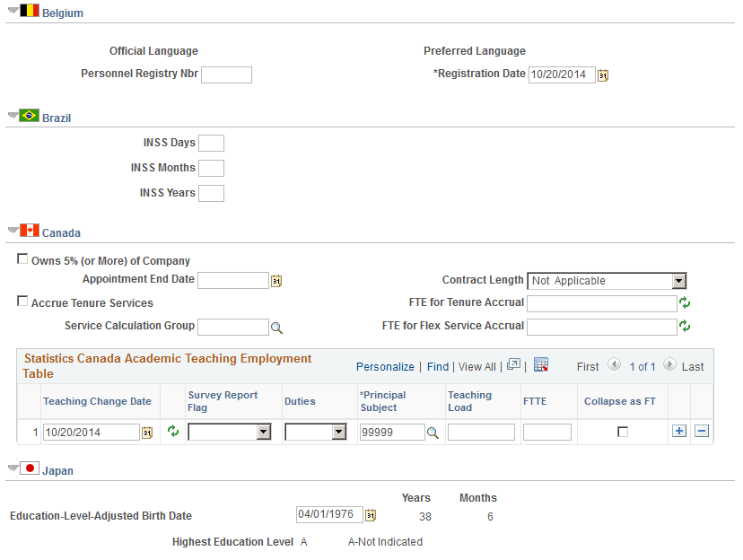Click the Personalize link for the grid

[x=385, y=366]
